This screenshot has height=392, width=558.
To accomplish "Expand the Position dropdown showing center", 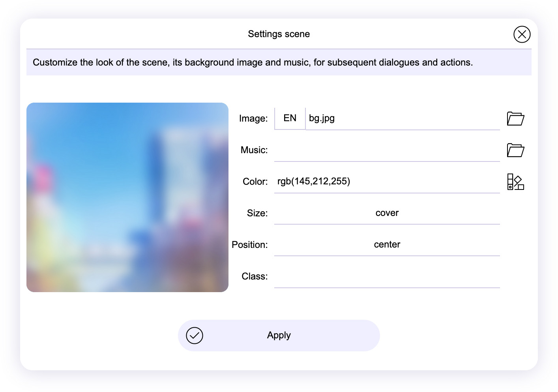I will (x=387, y=245).
